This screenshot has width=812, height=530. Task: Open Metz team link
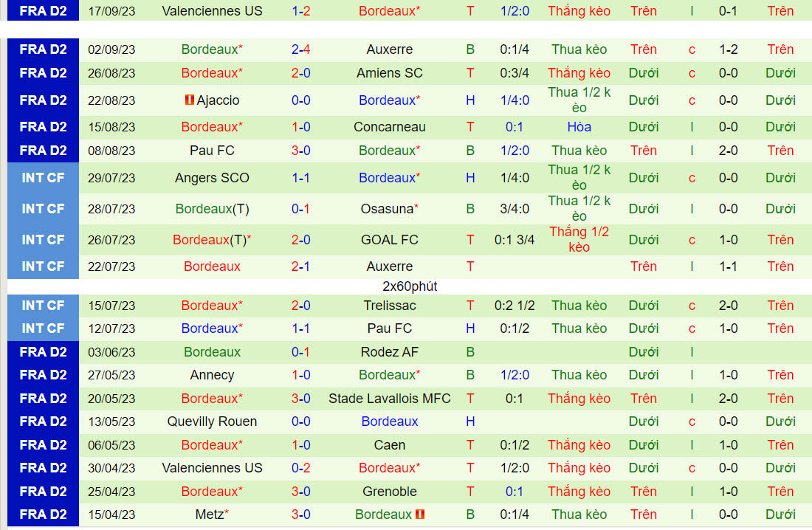[209, 514]
